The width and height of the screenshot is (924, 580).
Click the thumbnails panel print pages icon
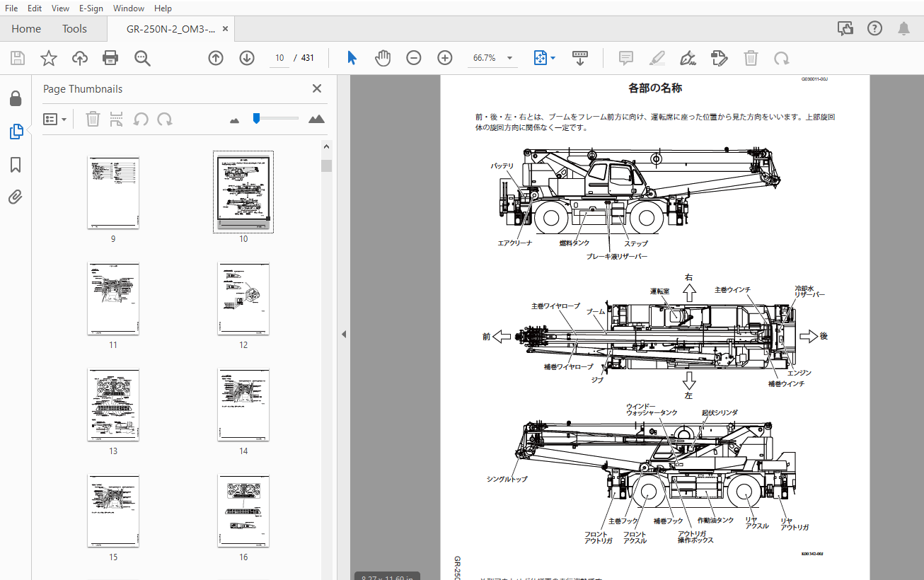click(117, 119)
